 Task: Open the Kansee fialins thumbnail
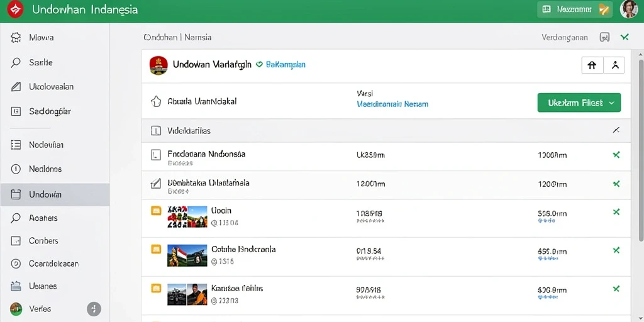187,294
